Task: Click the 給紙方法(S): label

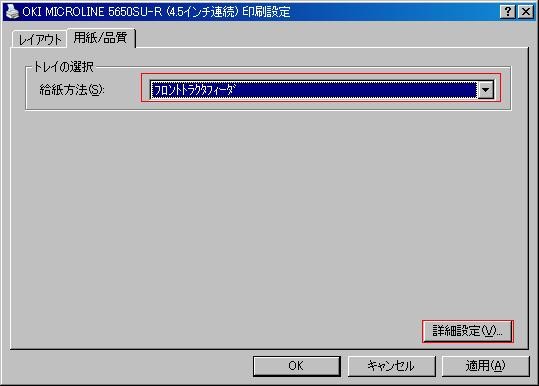Action: tap(72, 90)
